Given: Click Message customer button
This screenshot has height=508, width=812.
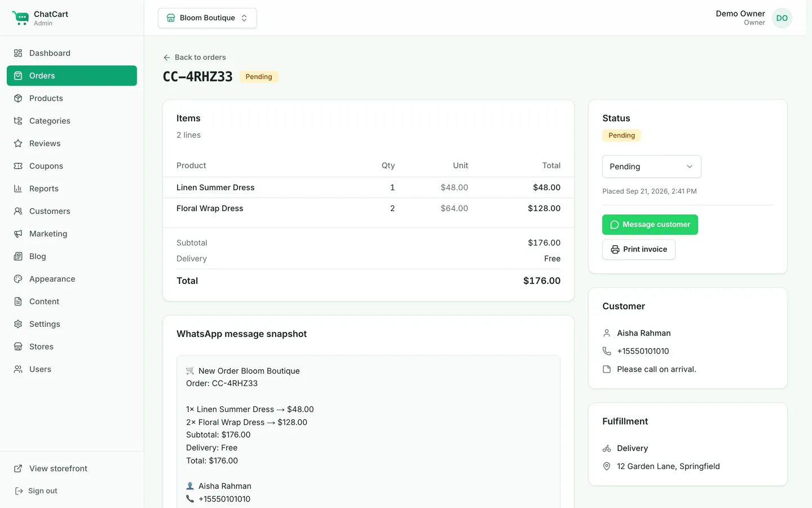Looking at the screenshot, I should (x=650, y=225).
